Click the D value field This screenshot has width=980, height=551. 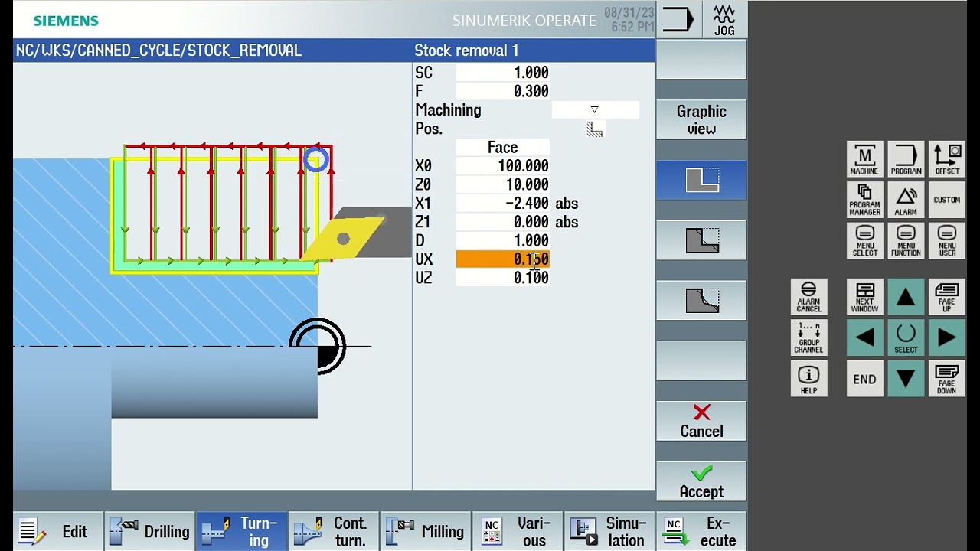click(503, 240)
